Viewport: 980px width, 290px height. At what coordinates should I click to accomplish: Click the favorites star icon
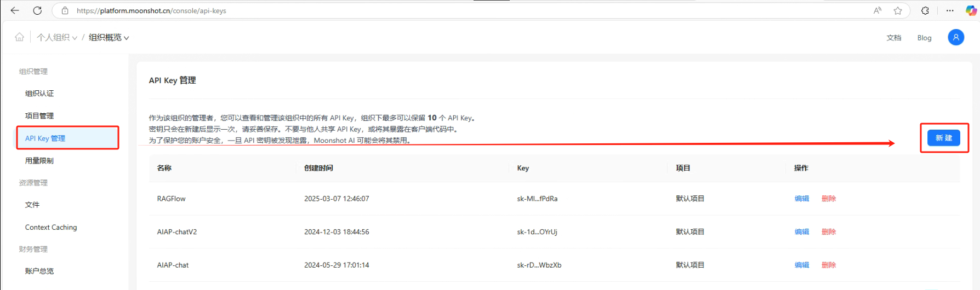click(898, 10)
